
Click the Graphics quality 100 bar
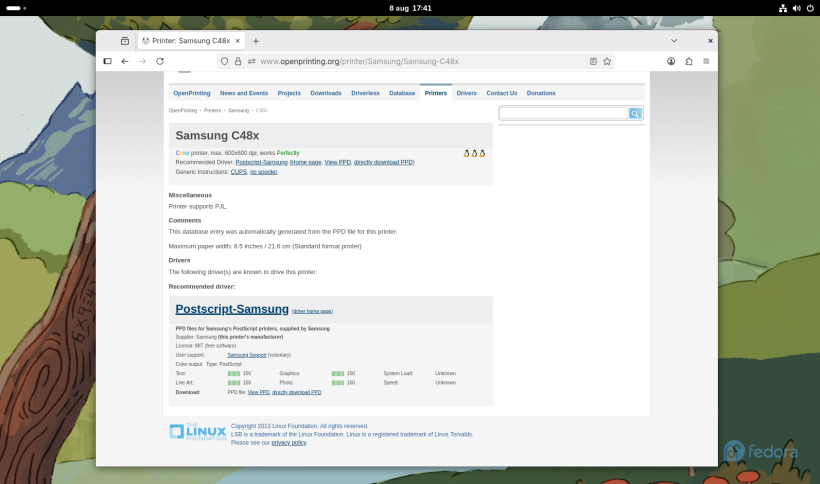(x=338, y=374)
